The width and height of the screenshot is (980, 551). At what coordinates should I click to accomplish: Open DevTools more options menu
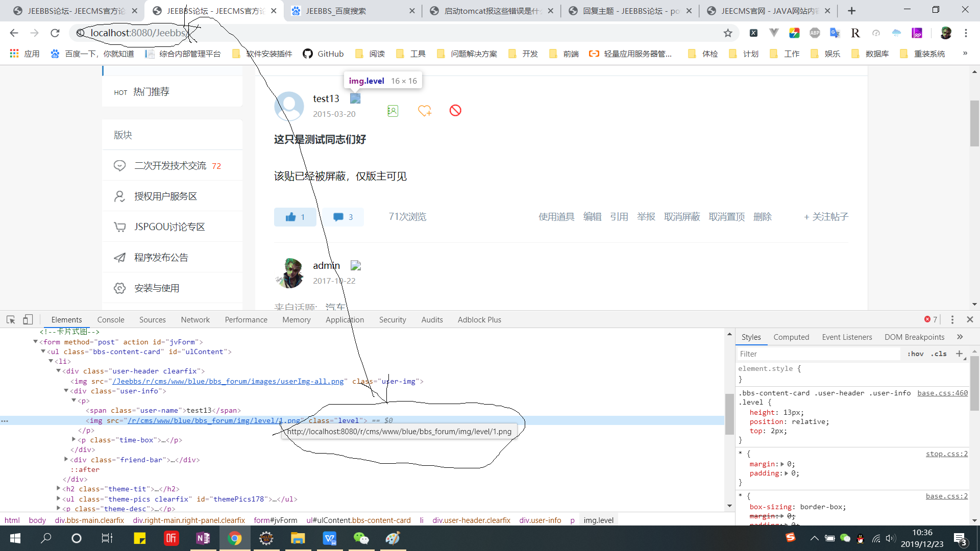pyautogui.click(x=952, y=319)
